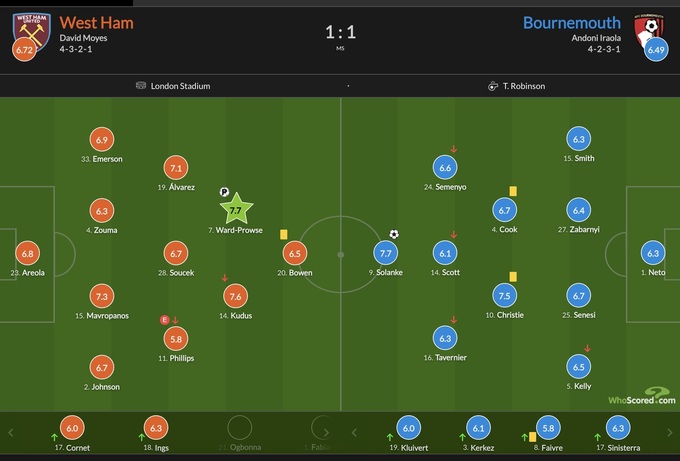Click the red E icon near Phillips
This screenshot has height=461, width=680.
[165, 320]
